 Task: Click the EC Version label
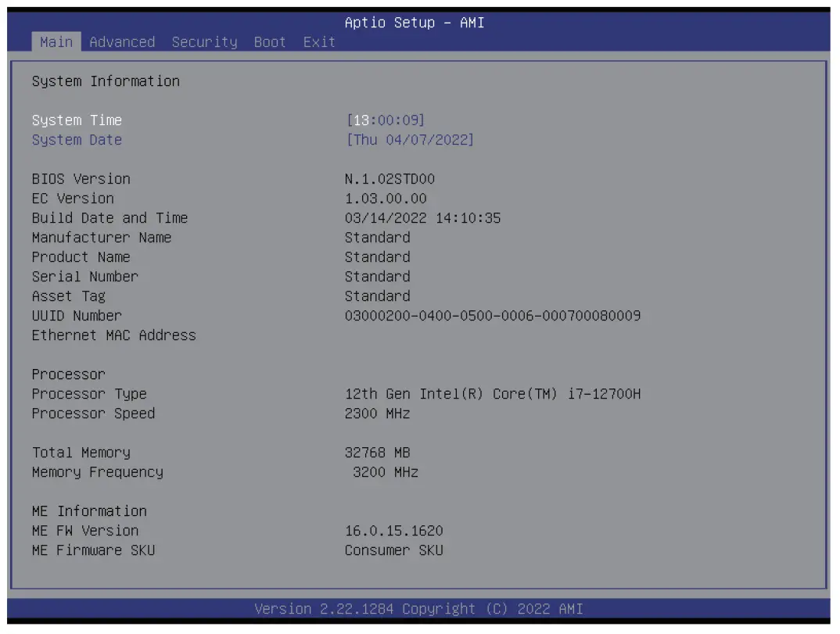coord(73,199)
